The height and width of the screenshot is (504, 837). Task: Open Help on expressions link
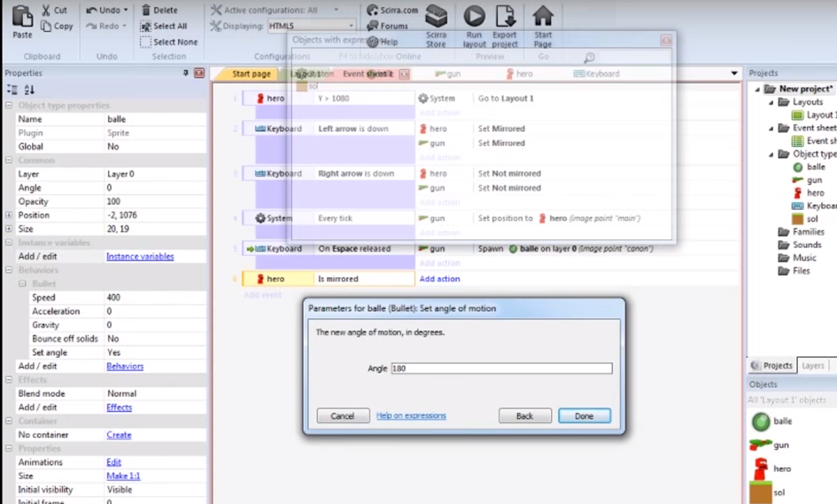click(x=411, y=415)
